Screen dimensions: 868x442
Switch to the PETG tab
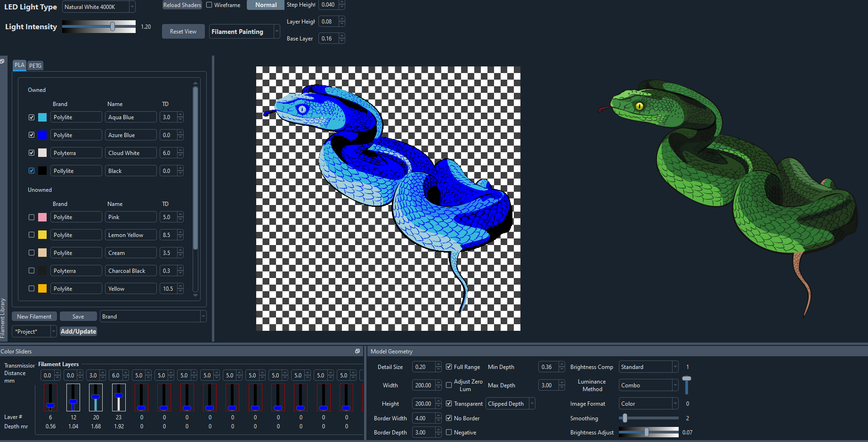[x=35, y=65]
